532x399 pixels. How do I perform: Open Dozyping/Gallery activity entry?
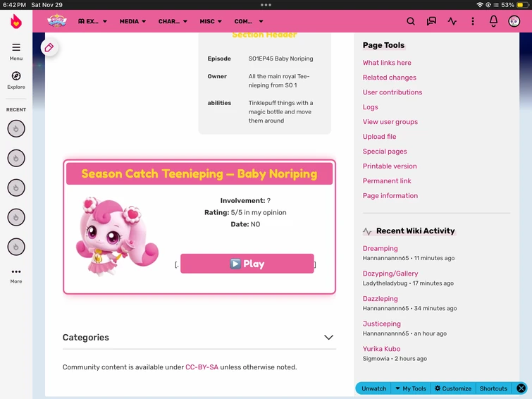(390, 274)
